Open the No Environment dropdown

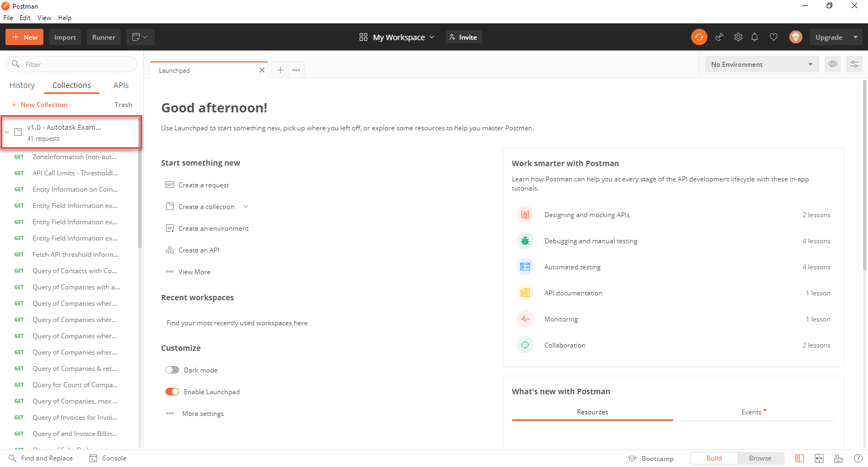(x=761, y=64)
